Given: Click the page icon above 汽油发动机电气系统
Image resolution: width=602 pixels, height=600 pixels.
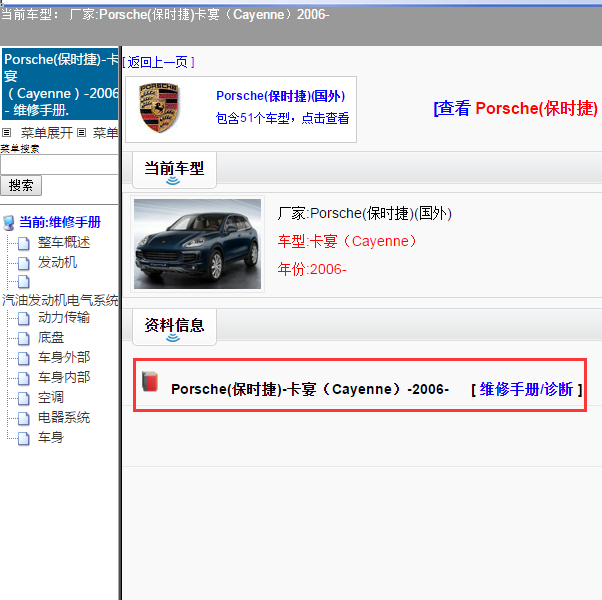Looking at the screenshot, I should pyautogui.click(x=24, y=281).
